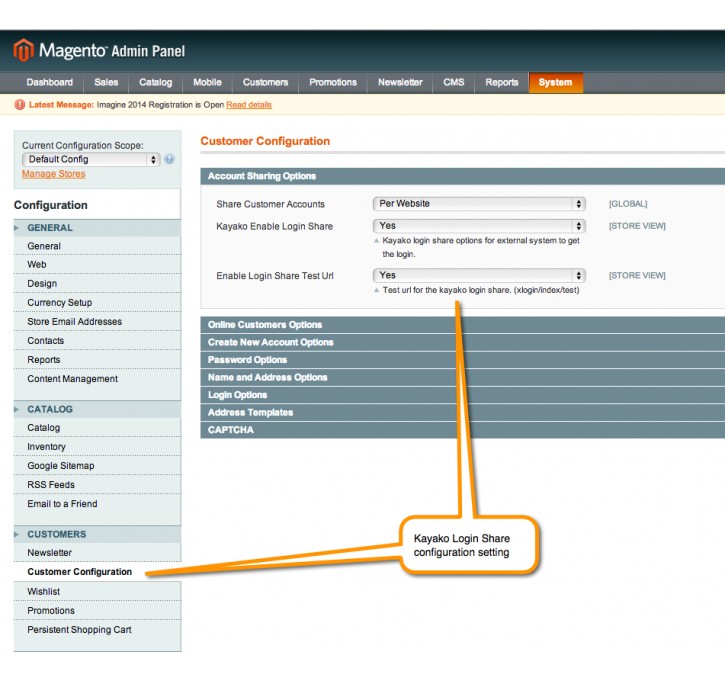Open the Sales menu
The image size is (725, 680).
[x=106, y=82]
